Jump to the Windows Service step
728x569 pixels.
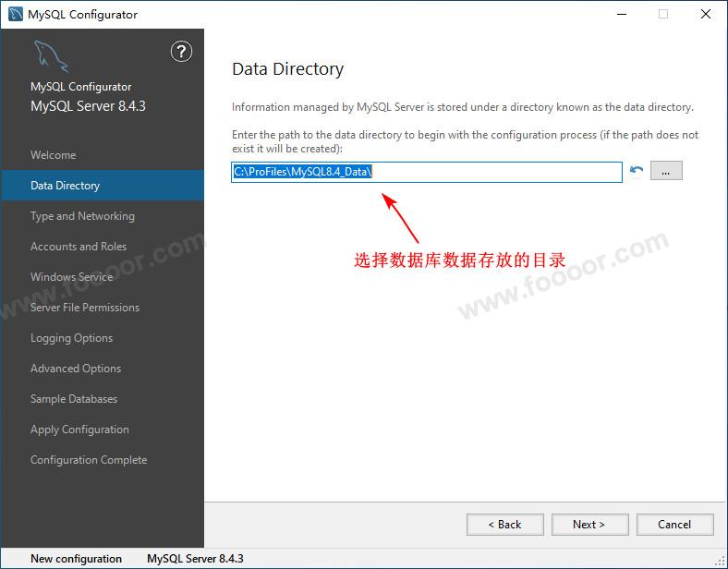(71, 277)
